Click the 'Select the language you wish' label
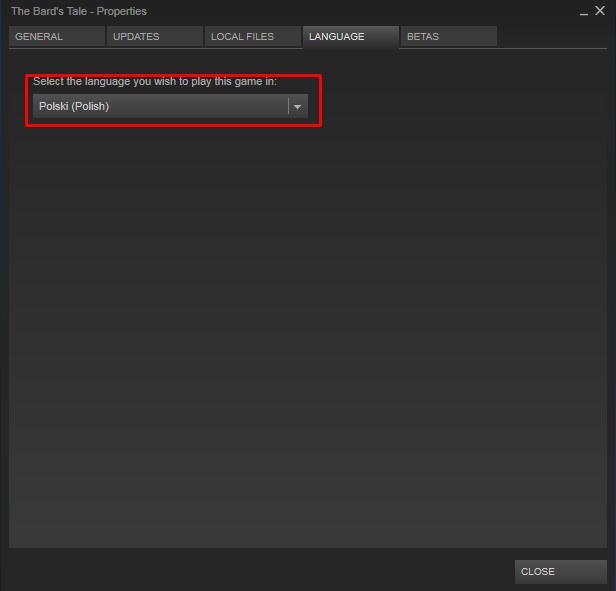This screenshot has width=616, height=591. click(155, 81)
